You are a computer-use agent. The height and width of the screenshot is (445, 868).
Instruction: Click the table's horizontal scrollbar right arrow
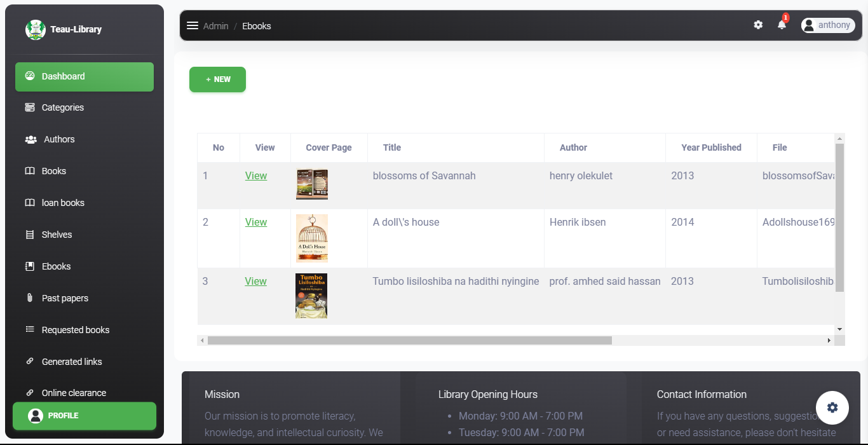tap(829, 341)
